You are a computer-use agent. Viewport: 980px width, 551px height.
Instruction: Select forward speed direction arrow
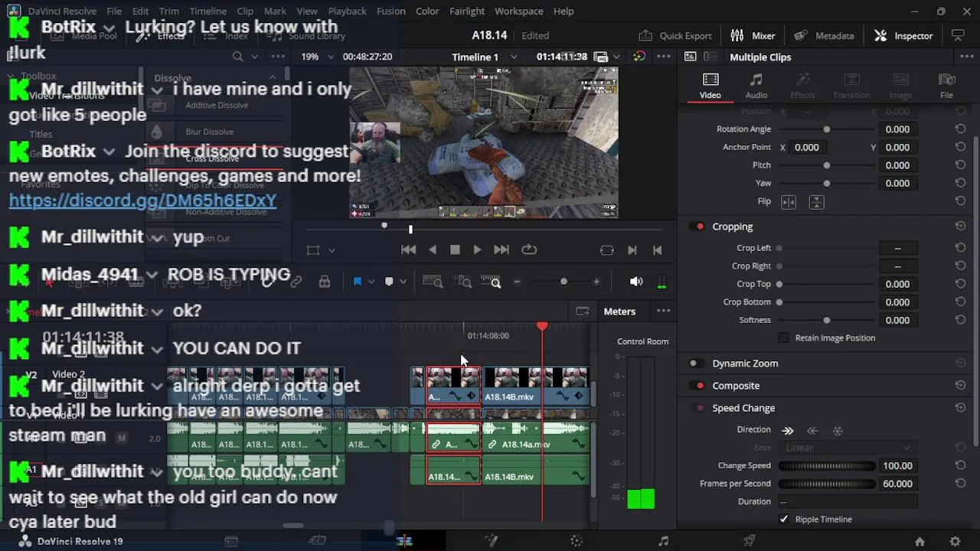788,431
